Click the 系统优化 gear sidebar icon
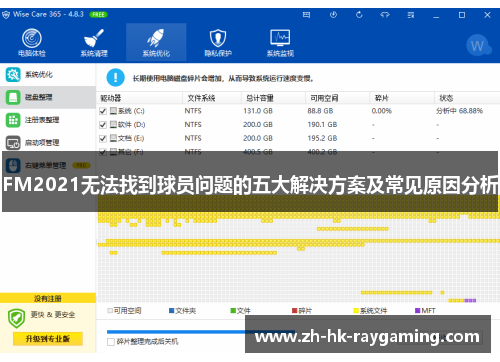Image resolution: width=500 pixels, height=362 pixels. coord(13,75)
